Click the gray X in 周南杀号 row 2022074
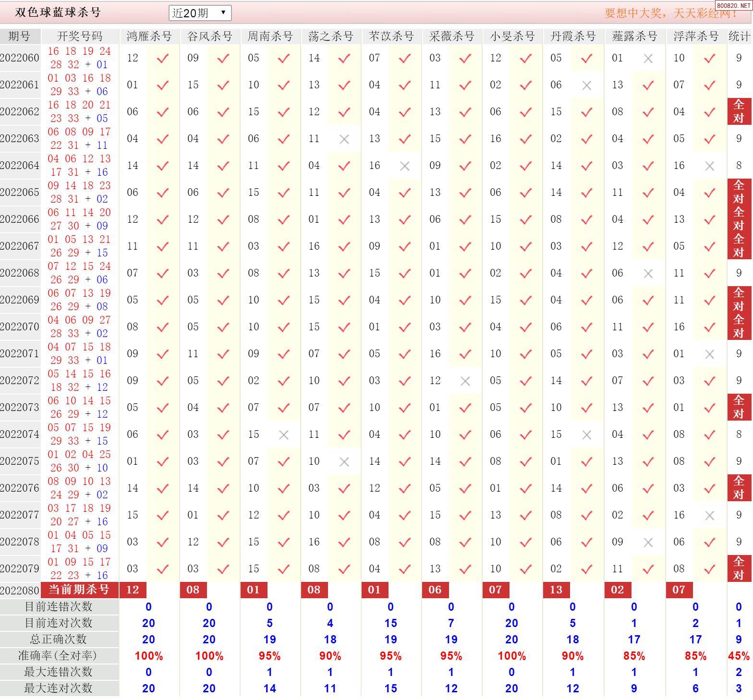The width and height of the screenshot is (753, 700). (x=284, y=435)
